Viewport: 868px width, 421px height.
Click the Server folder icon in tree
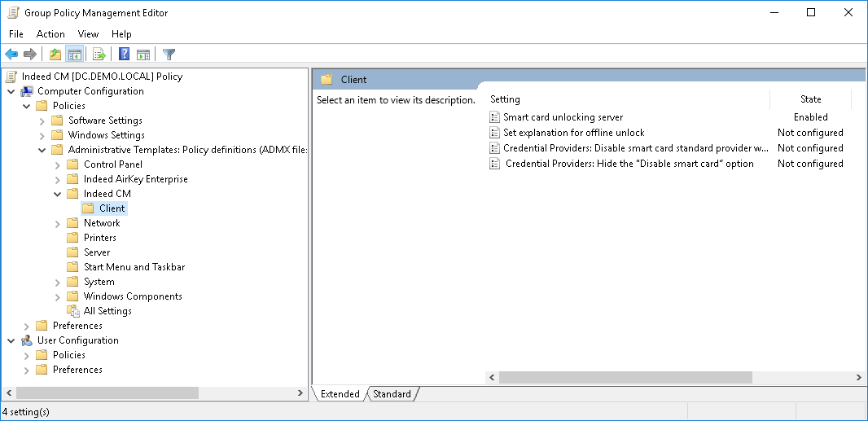click(x=72, y=252)
